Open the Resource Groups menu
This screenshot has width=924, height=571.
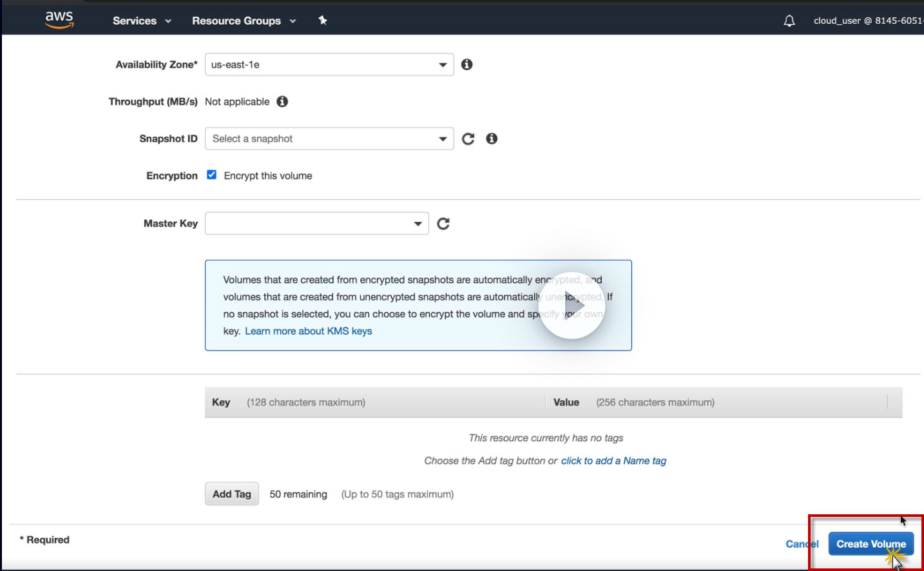click(244, 21)
